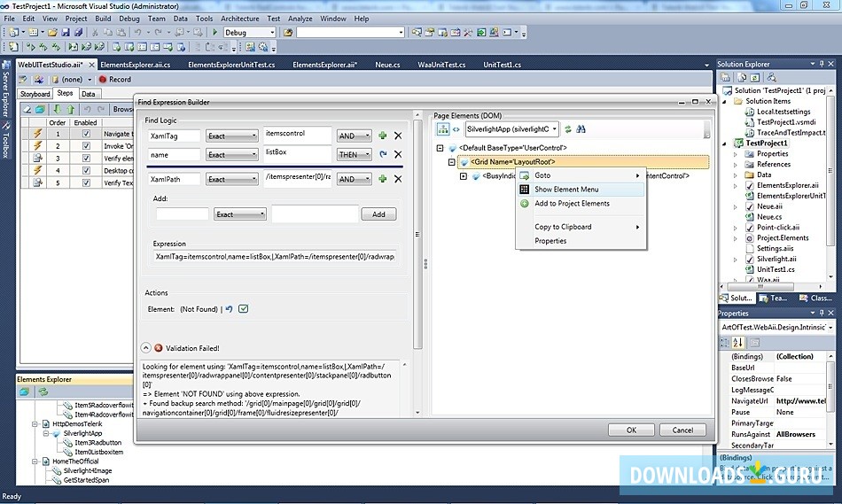
Task: Open THEN operator dropdown on name row
Action: click(354, 155)
